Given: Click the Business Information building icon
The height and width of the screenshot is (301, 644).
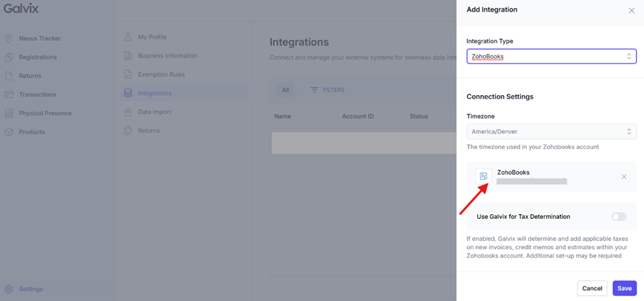Looking at the screenshot, I should tap(128, 55).
